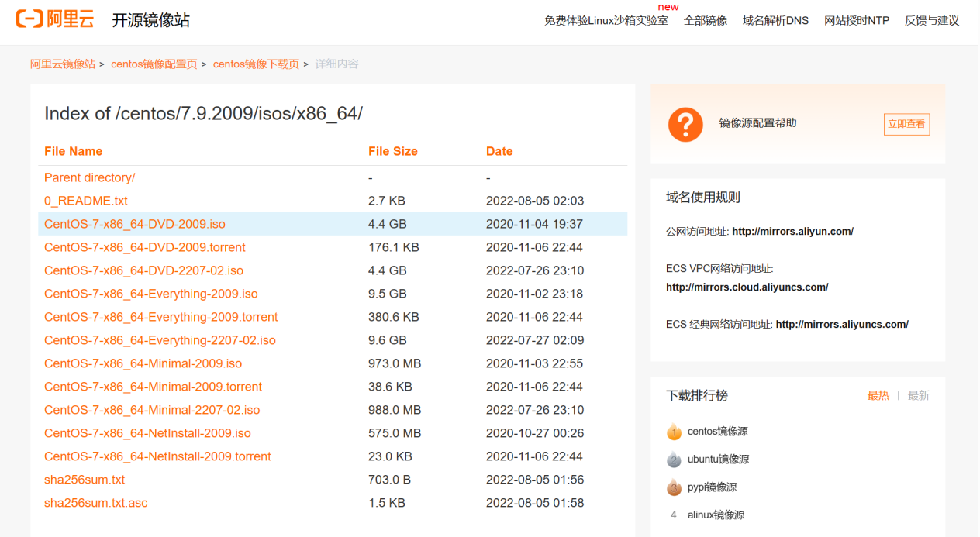The width and height of the screenshot is (980, 537).
Task: Download CentOS-7-x86_64-Minimal-2207-02.iso
Action: 152,410
